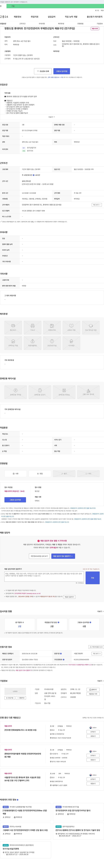Expand job description with 더보기
Viewport: 104px width, 868px height.
point(52,117)
